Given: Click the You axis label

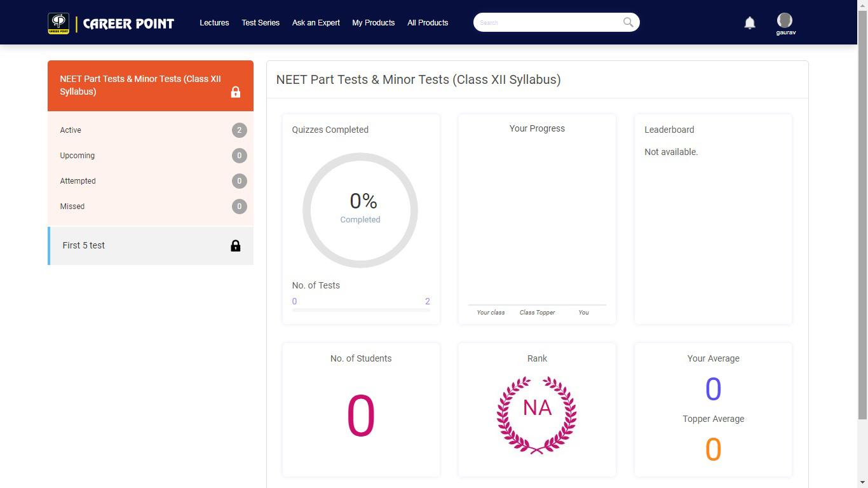Looking at the screenshot, I should tap(583, 313).
